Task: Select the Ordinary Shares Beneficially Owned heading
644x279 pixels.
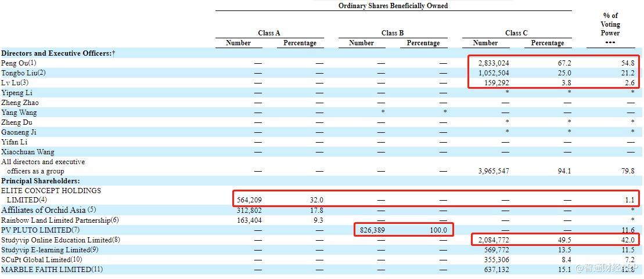Action: [x=393, y=6]
